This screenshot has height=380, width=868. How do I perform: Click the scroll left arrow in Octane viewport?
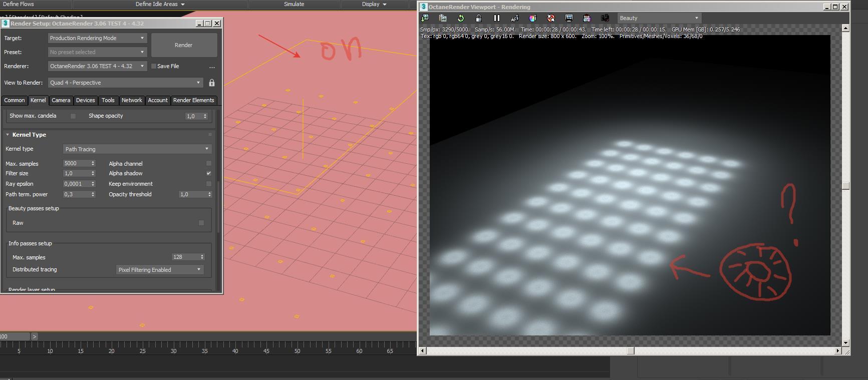(x=423, y=351)
